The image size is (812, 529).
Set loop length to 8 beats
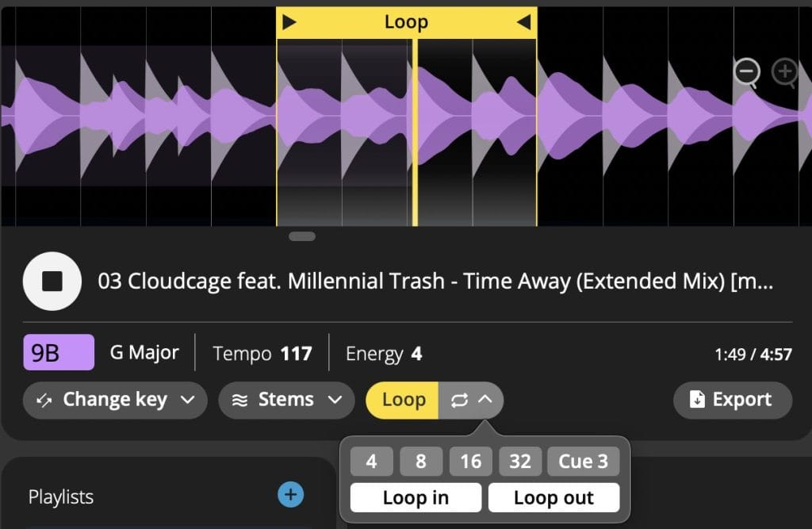[421, 462]
